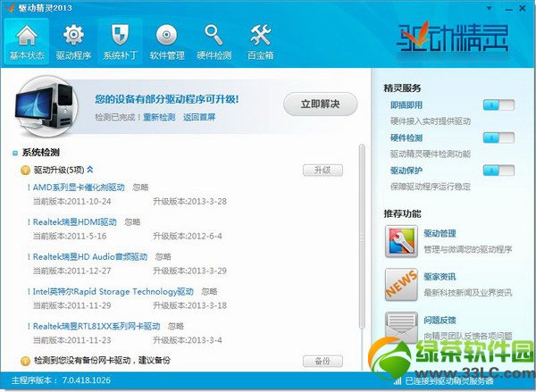Open the 基本状态 home tab

pos(27,41)
